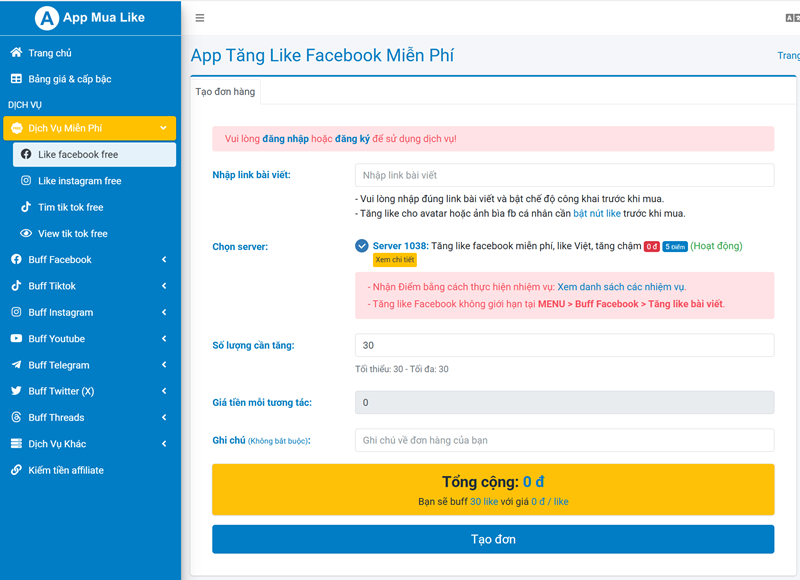Switch to the Tạo đơn hàng tab
This screenshot has height=580, width=800.
click(x=225, y=92)
